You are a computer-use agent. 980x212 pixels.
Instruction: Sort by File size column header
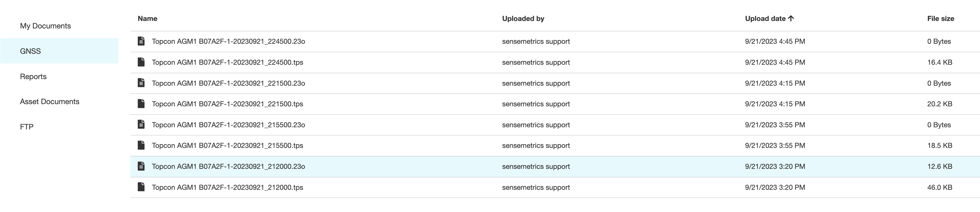pyautogui.click(x=941, y=18)
